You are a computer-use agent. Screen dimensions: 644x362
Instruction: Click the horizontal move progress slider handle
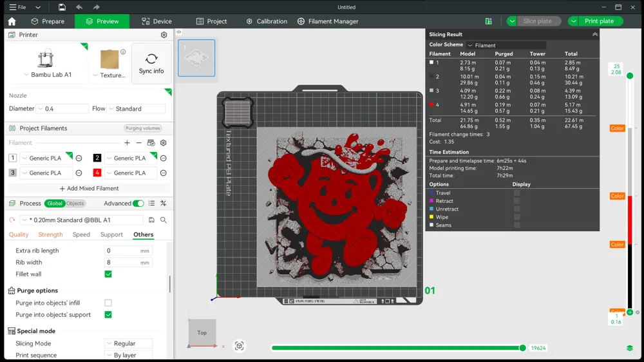click(522, 348)
